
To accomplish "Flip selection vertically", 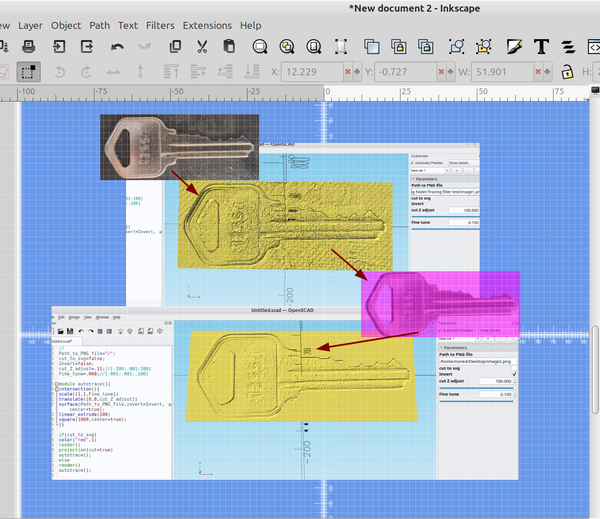I will [140, 72].
